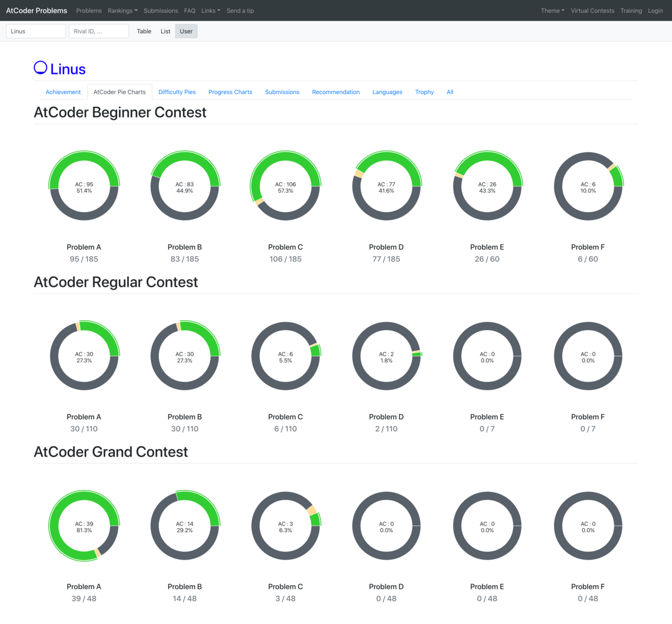This screenshot has height=624, width=672.
Task: Expand the Rankings dropdown menu
Action: point(123,11)
